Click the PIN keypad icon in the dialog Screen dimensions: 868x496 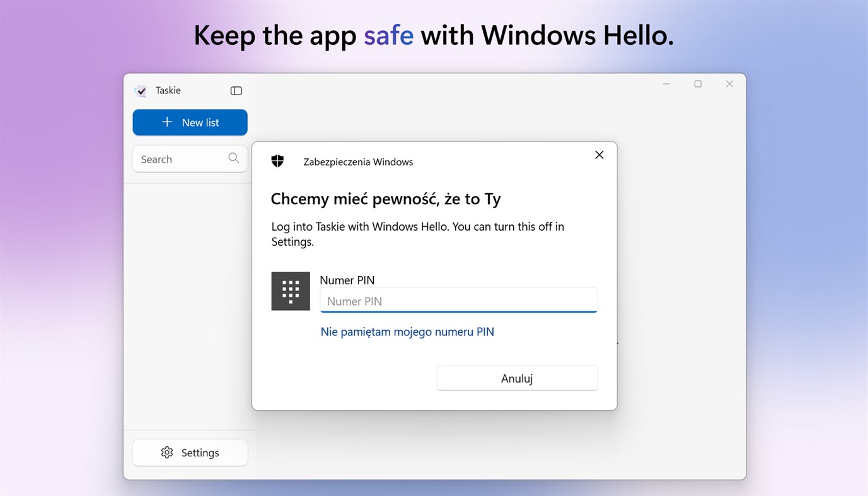tap(290, 291)
